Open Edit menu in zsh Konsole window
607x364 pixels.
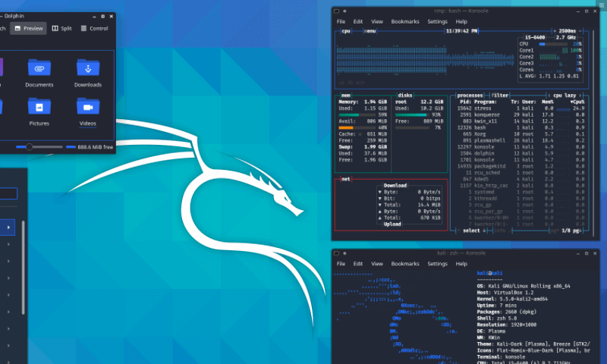358,264
